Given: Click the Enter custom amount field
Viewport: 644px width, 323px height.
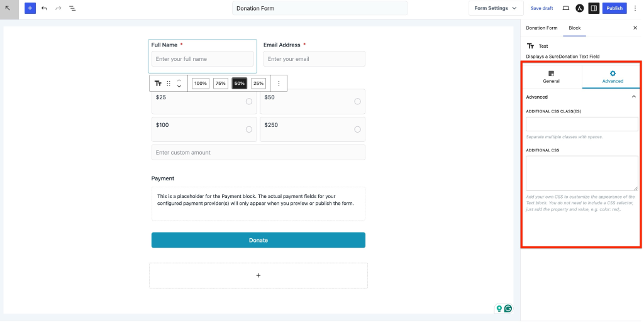Looking at the screenshot, I should click(x=258, y=152).
